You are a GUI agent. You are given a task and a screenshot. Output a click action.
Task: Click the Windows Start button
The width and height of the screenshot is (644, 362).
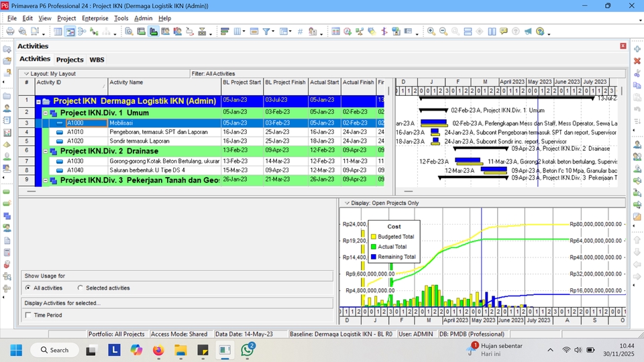(16, 350)
